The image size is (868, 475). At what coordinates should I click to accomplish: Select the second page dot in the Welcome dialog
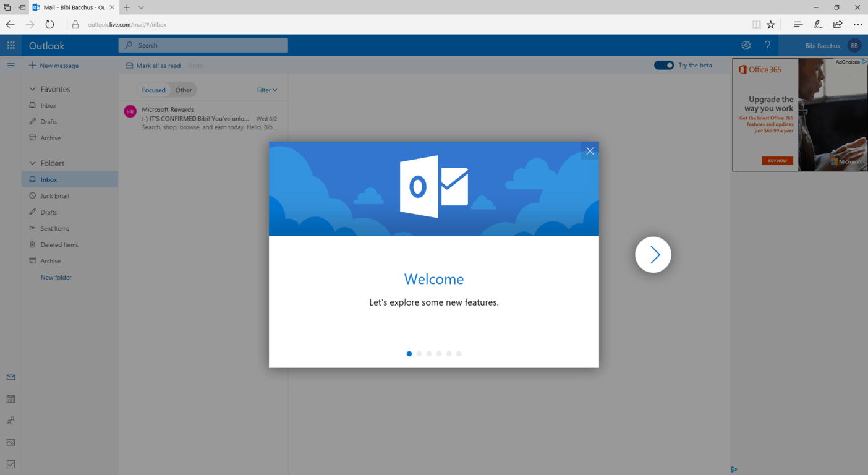(419, 354)
